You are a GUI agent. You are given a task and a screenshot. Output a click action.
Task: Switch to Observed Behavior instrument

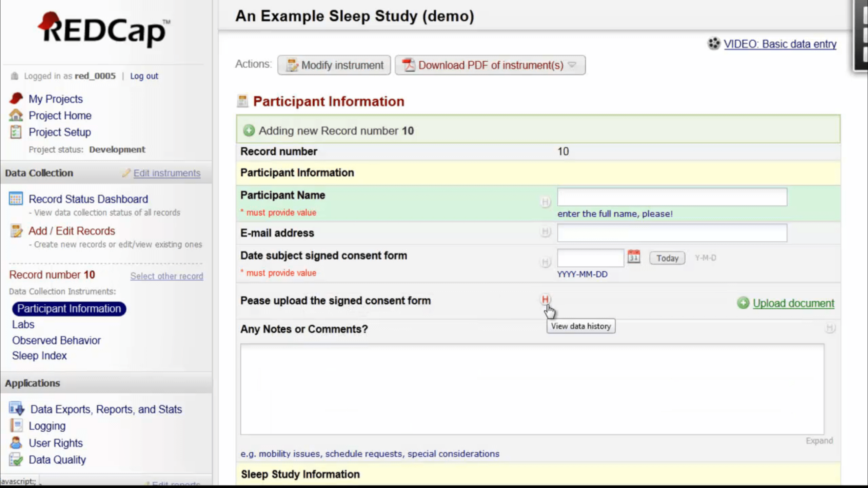coord(56,340)
